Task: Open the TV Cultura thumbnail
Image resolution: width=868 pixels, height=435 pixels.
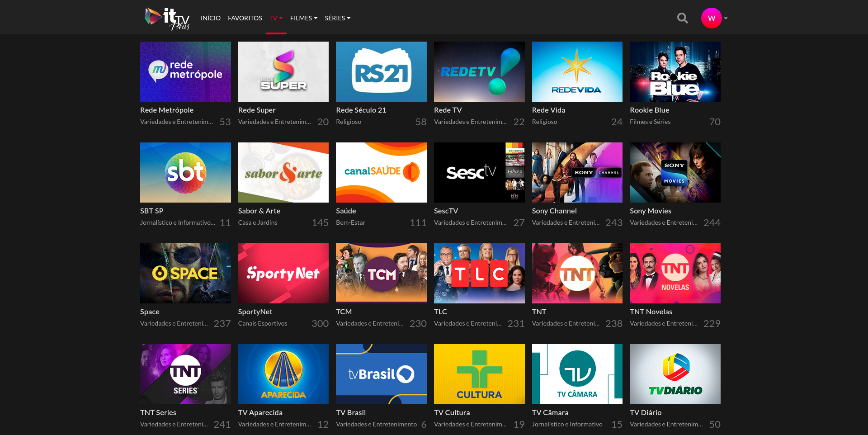Action: (479, 374)
